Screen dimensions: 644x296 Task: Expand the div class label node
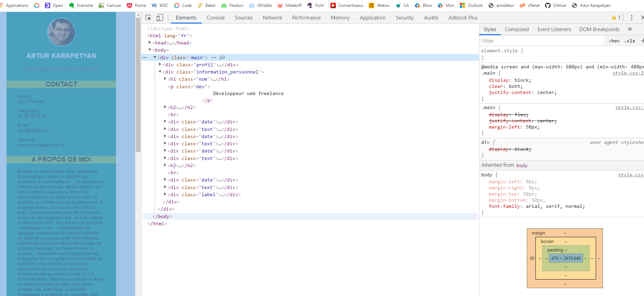165,194
